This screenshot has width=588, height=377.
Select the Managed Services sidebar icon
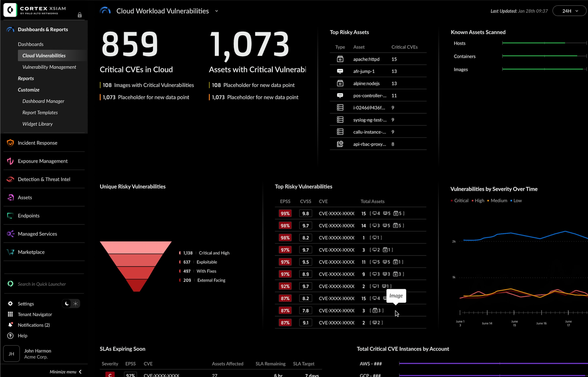coord(10,234)
